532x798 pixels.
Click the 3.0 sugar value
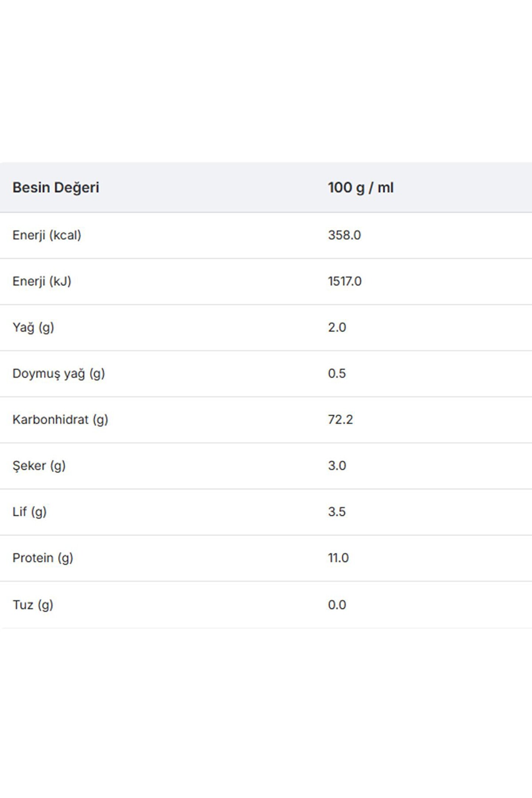[x=337, y=466]
